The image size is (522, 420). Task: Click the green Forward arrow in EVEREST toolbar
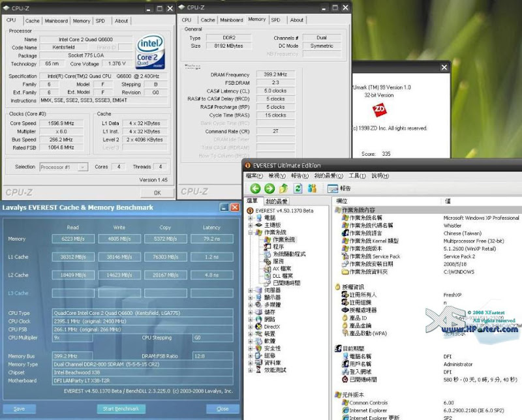(x=269, y=188)
